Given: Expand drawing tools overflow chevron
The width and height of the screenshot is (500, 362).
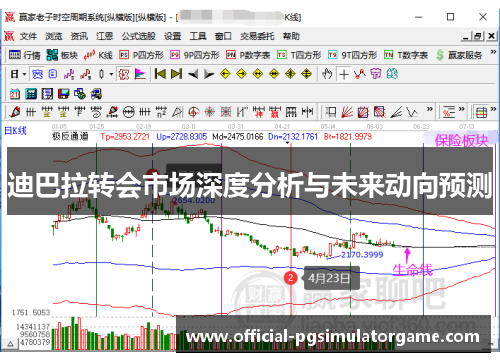Looking at the screenshot, I should tap(430, 109).
